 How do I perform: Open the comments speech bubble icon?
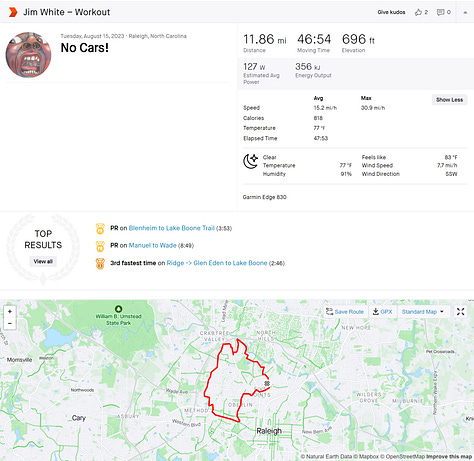point(440,12)
